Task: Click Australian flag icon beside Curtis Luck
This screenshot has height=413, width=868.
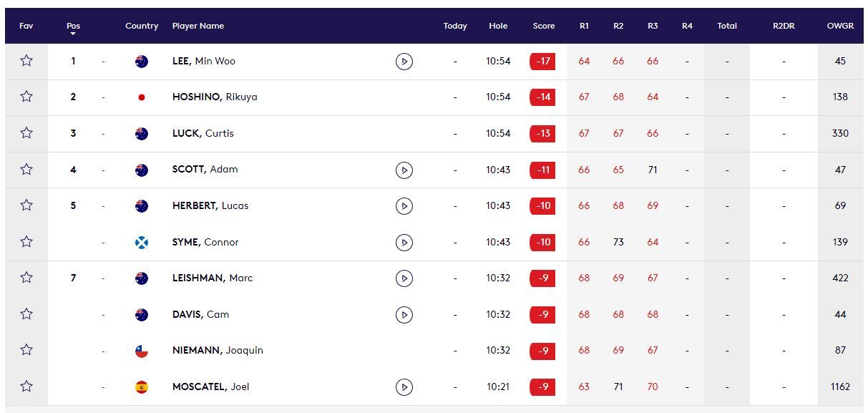Action: (x=142, y=134)
